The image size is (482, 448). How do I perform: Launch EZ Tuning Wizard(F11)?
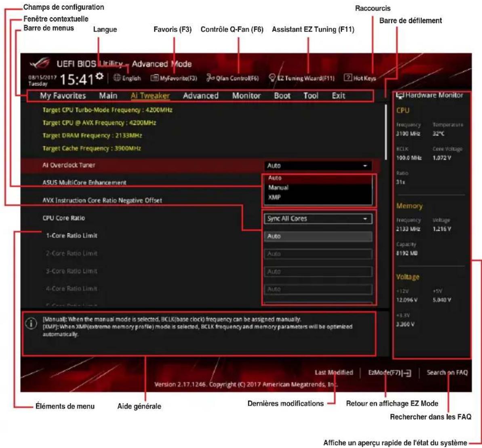click(301, 78)
